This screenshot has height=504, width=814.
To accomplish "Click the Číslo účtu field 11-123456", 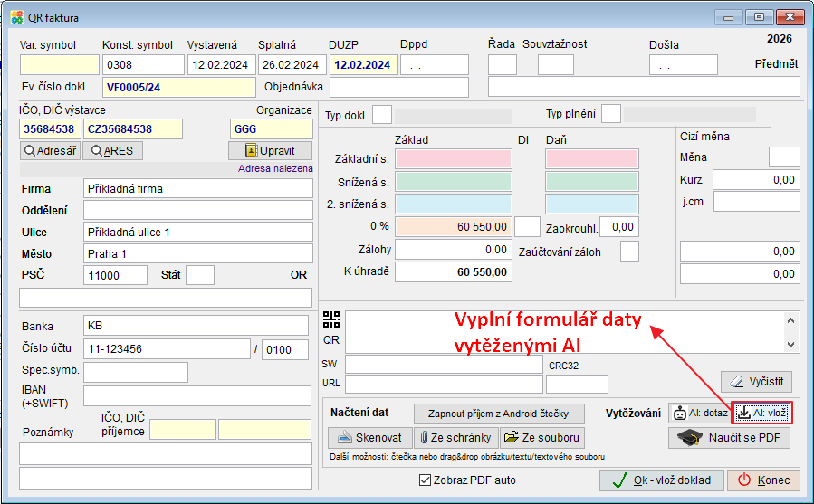I will (167, 348).
